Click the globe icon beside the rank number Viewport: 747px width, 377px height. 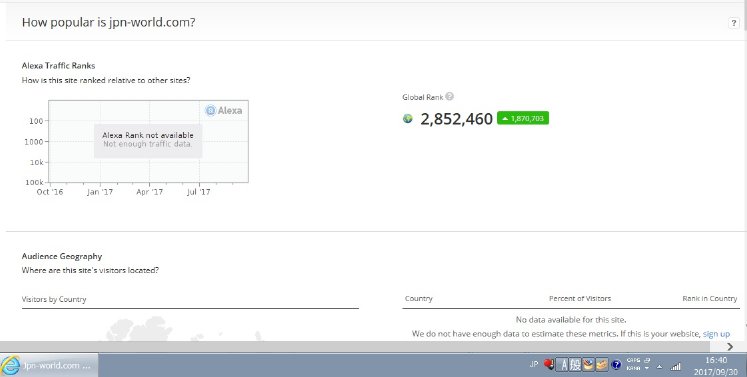click(x=407, y=118)
